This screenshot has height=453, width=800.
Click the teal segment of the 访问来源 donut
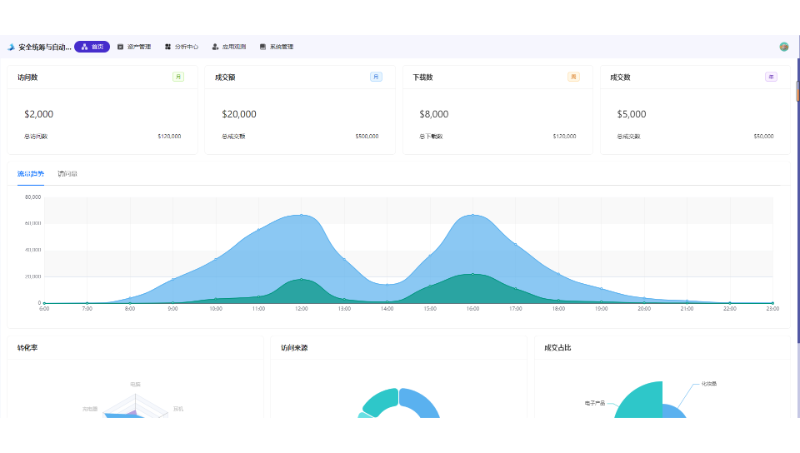[x=382, y=401]
